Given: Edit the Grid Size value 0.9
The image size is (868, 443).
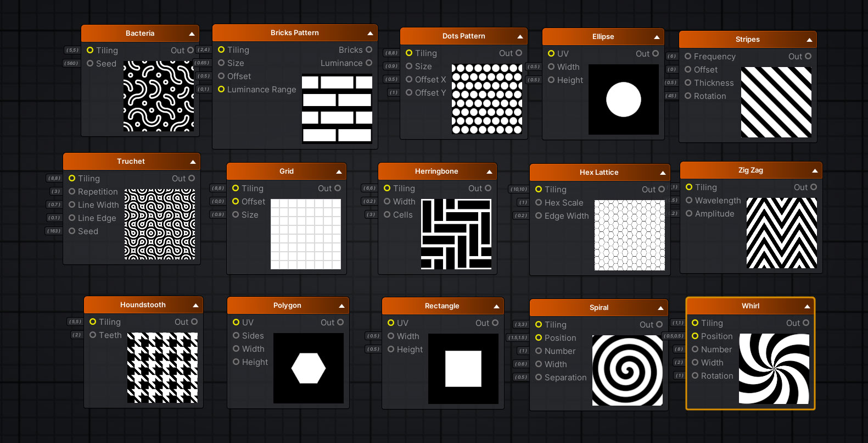Looking at the screenshot, I should (x=218, y=214).
